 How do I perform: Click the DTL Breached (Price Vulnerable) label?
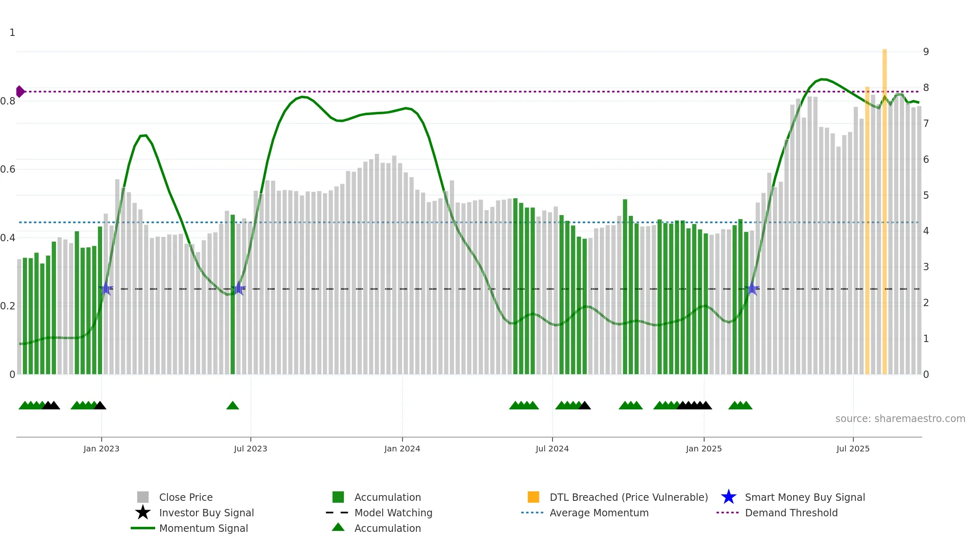(x=629, y=497)
